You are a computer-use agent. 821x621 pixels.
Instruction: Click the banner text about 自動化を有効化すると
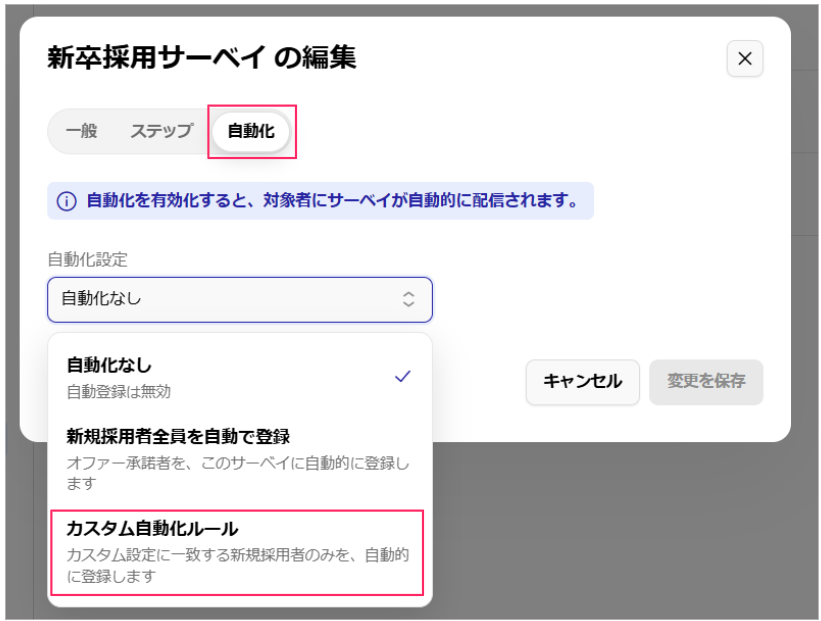click(332, 201)
